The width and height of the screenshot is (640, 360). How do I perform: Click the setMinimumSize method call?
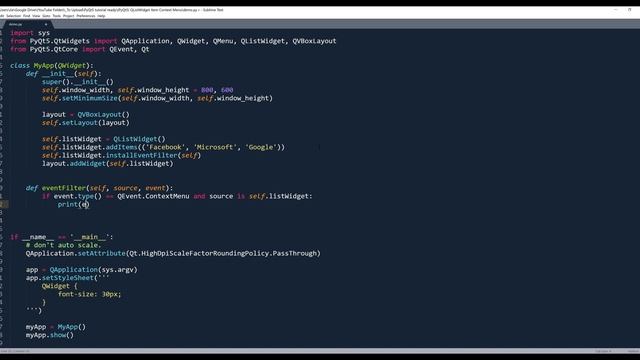click(x=90, y=98)
